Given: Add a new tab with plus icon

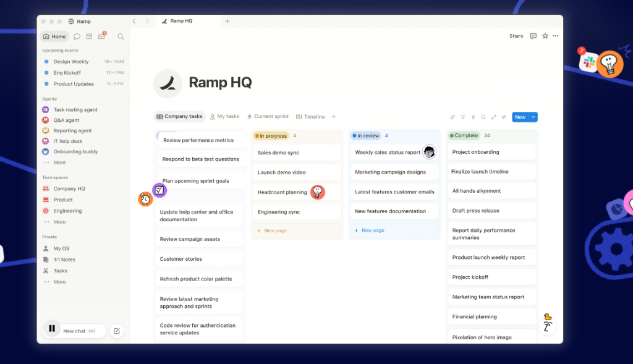Looking at the screenshot, I should 227,21.
